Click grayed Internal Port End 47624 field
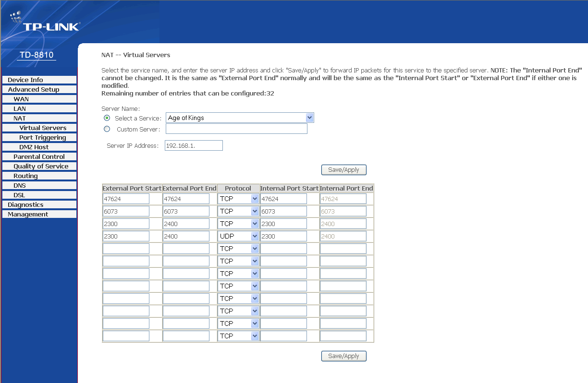The image size is (588, 383). point(343,199)
